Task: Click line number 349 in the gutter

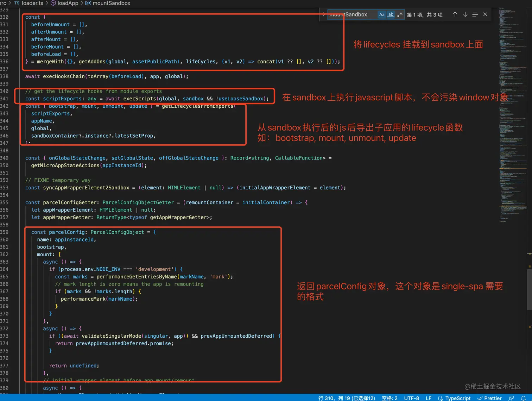Action: pyautogui.click(x=5, y=158)
